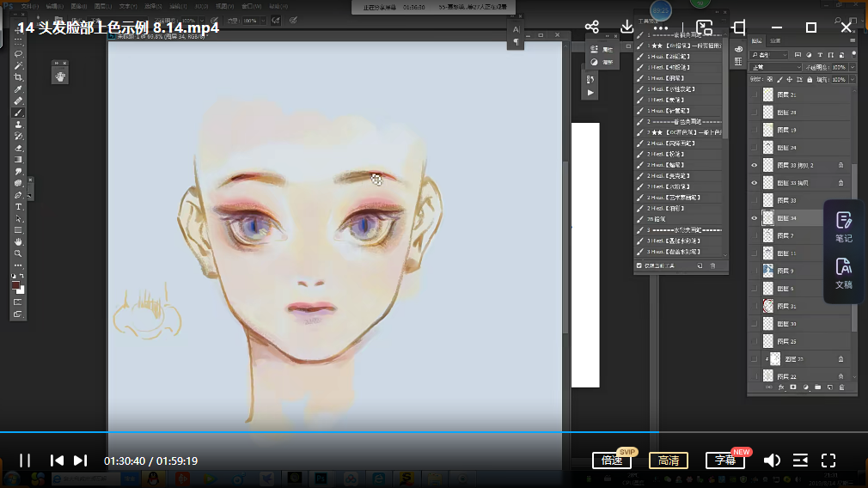Open the layers panel flyout menu
The image size is (868, 488).
point(853,40)
